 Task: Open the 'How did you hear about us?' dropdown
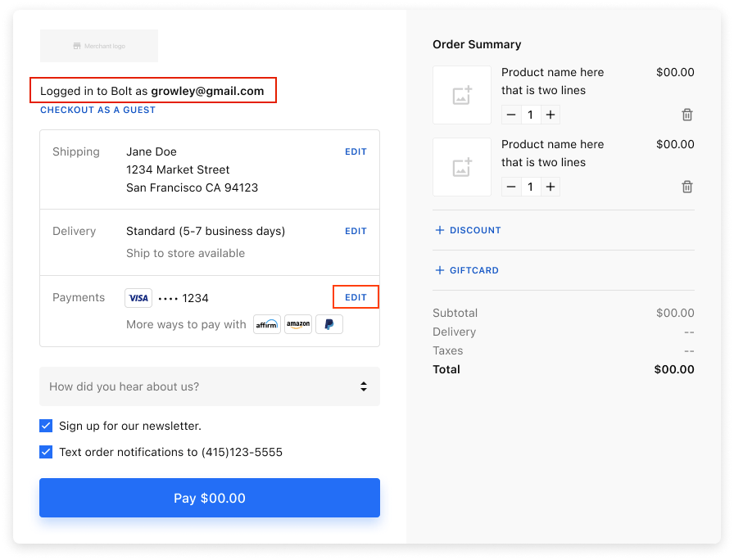point(209,386)
